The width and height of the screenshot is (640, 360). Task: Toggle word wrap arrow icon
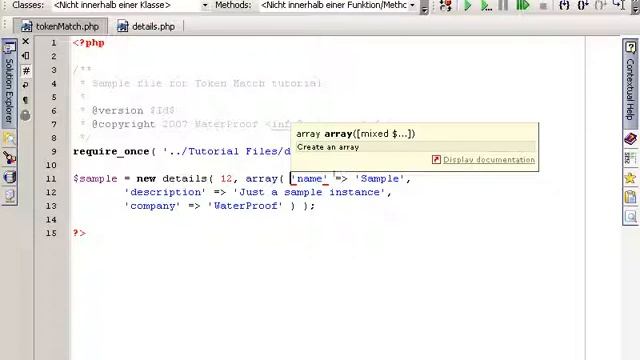coord(25,85)
